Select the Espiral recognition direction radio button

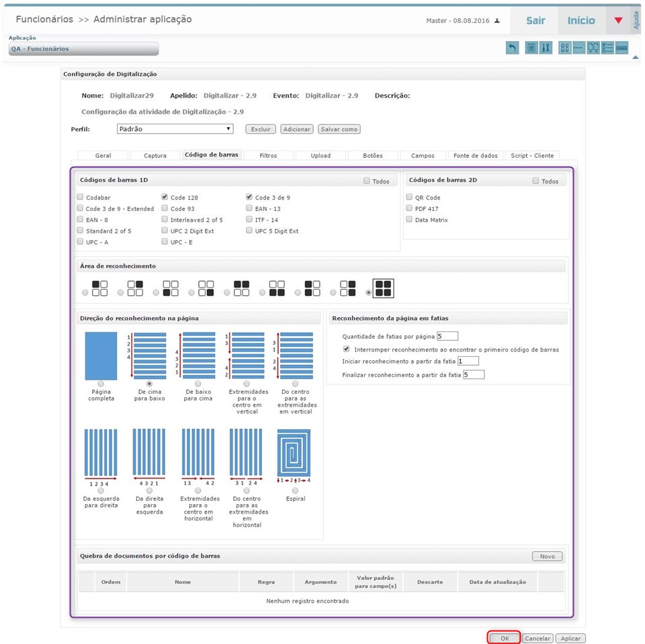295,490
